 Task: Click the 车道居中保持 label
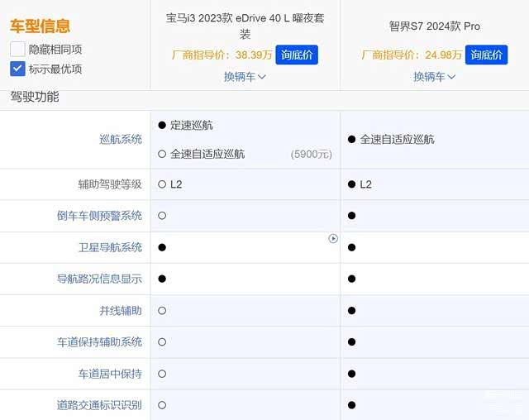(110, 374)
